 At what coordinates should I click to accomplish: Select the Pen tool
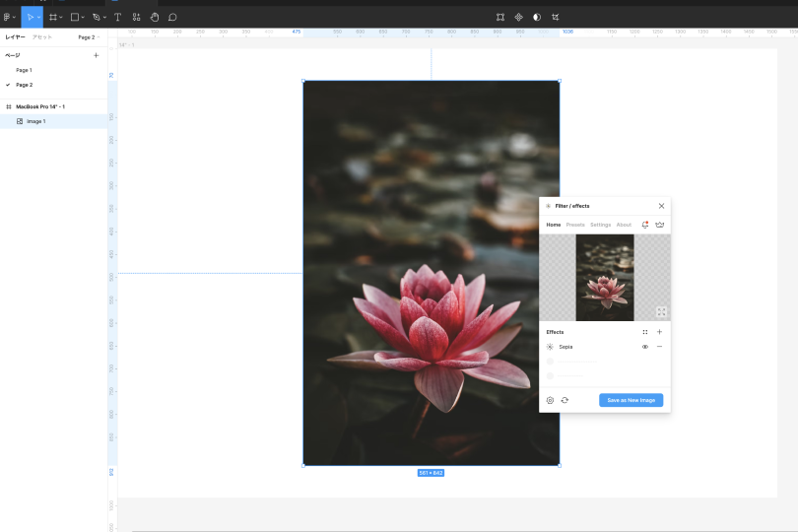click(x=97, y=18)
